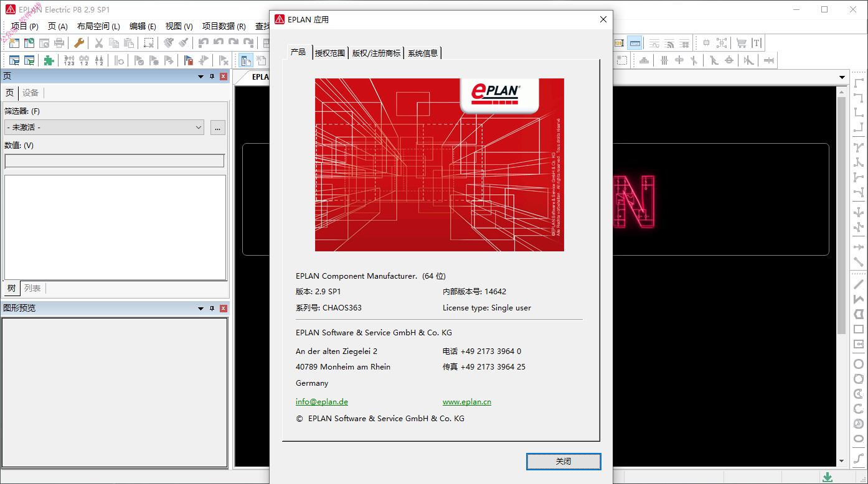
Task: Click the shopping cart parts icon
Action: coord(741,43)
